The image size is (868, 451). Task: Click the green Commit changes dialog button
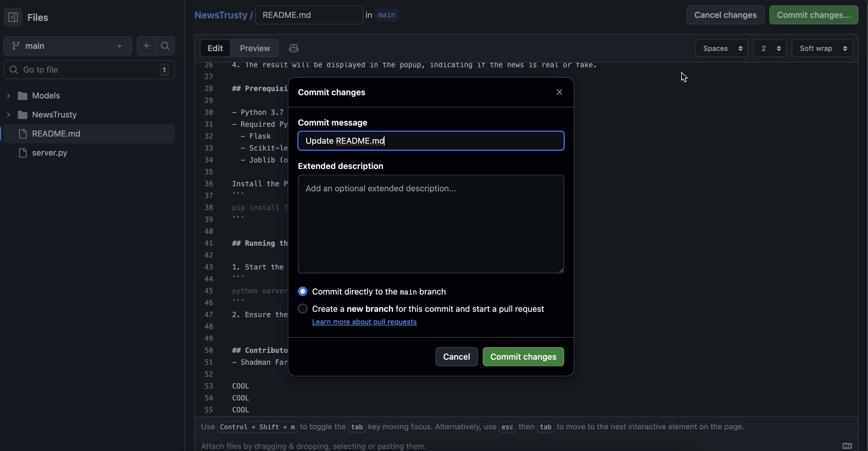pyautogui.click(x=523, y=357)
